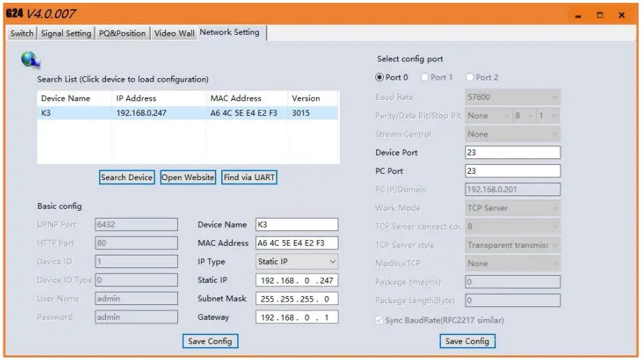Open the ModbusTCP dropdown

(513, 264)
